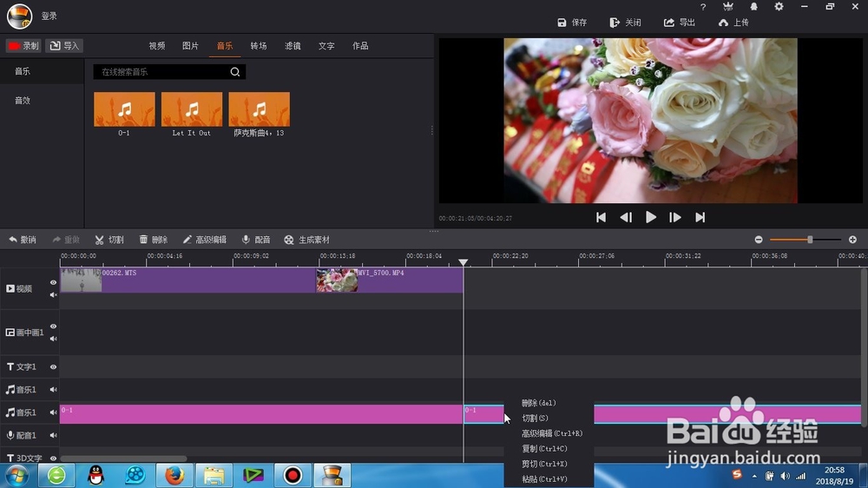The width and height of the screenshot is (868, 488).
Task: Jump to the end of the preview
Action: (x=700, y=218)
